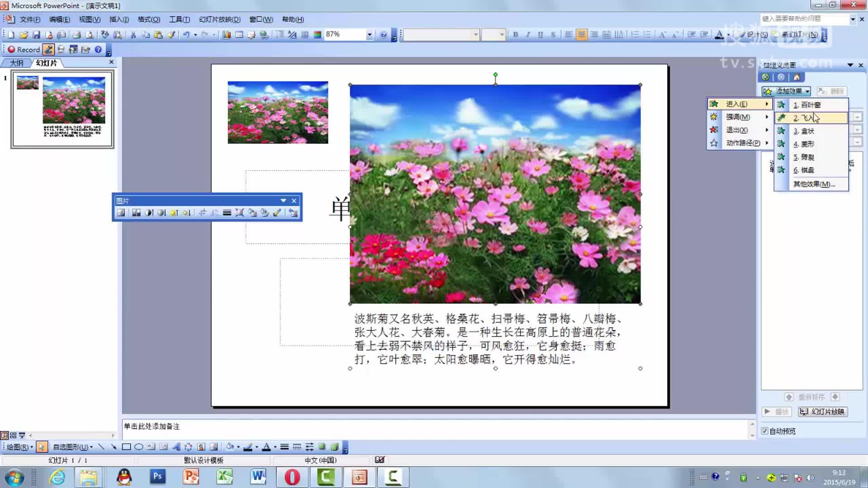
Task: Click the 显示比例 help icon beside the zoom box
Action: [383, 34]
